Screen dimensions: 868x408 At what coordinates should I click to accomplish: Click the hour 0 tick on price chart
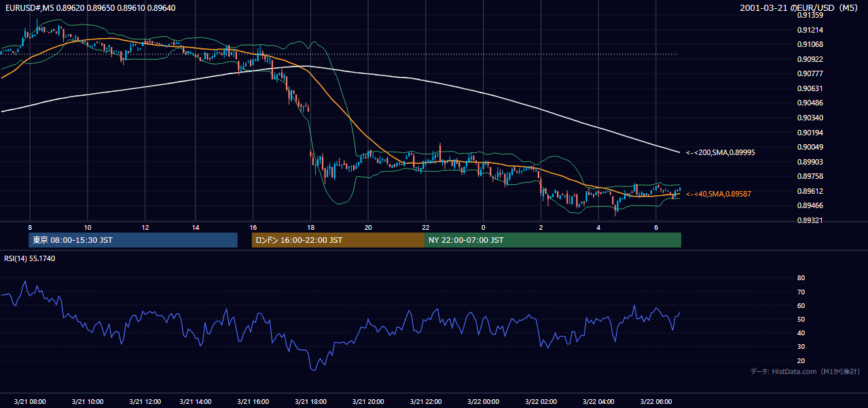click(483, 226)
